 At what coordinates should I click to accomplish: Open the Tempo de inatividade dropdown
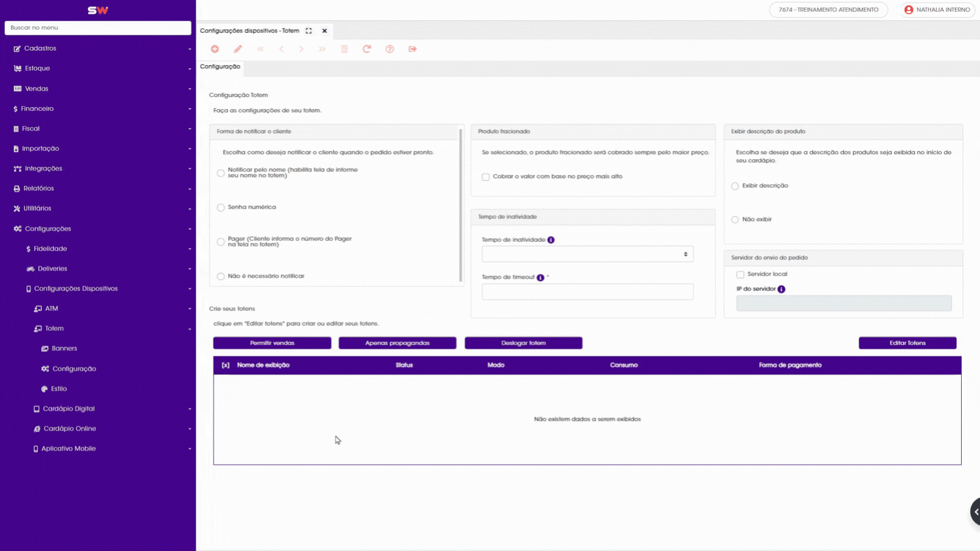pyautogui.click(x=587, y=254)
